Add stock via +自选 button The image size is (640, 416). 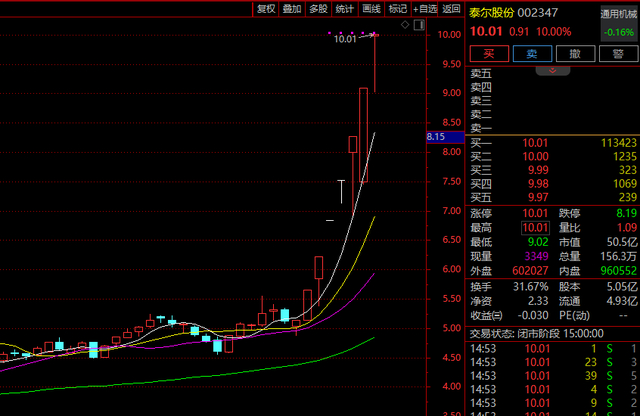tap(424, 9)
